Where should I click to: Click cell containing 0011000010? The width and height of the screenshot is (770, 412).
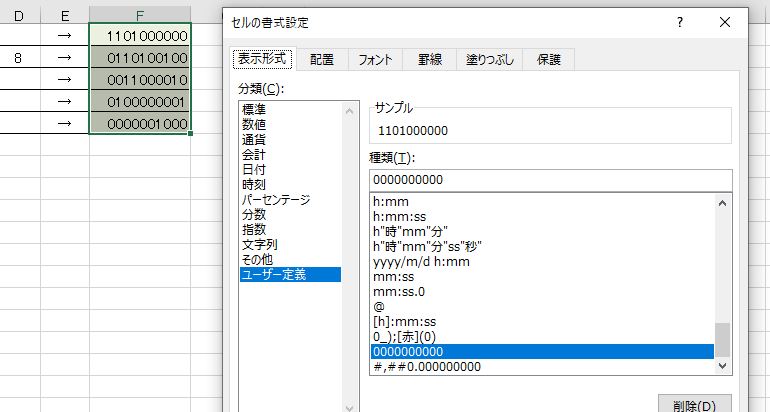140,80
